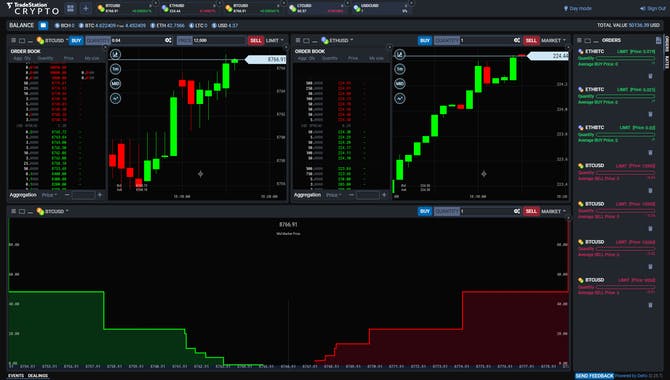The image size is (670, 380).
Task: Click the 5m timeframe circle on ETHUSD chart
Action: click(400, 69)
